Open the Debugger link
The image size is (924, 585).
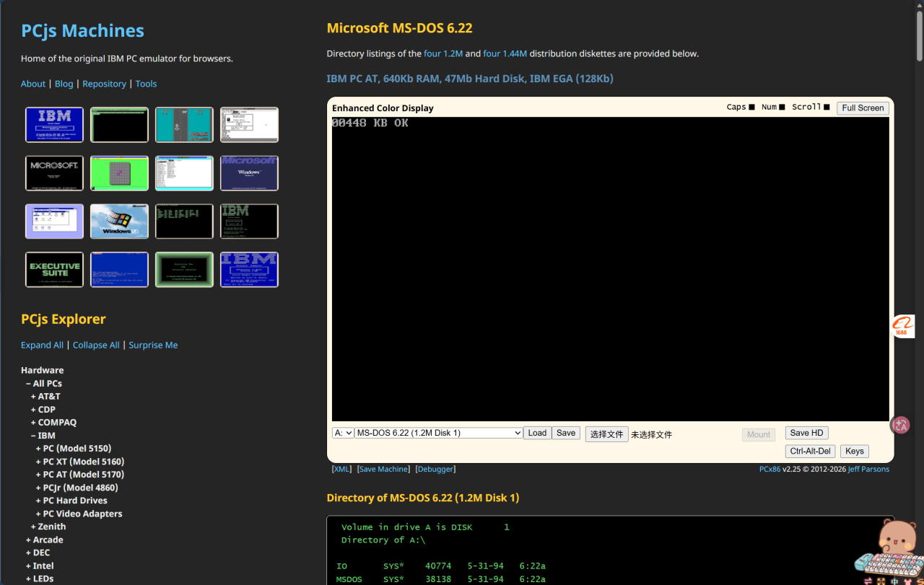coord(435,470)
